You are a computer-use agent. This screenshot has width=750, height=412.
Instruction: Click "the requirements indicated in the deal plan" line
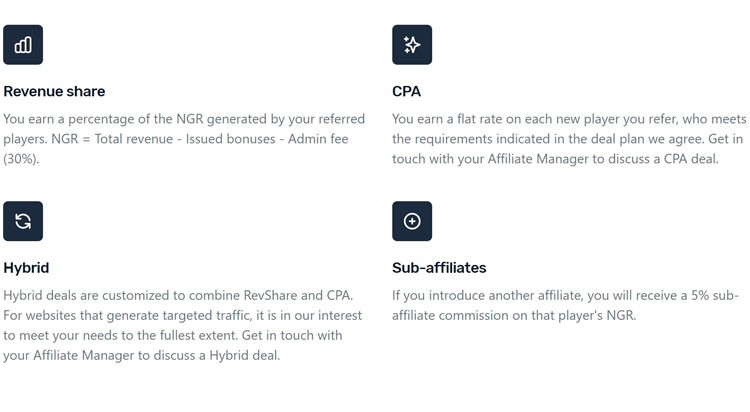tap(567, 139)
